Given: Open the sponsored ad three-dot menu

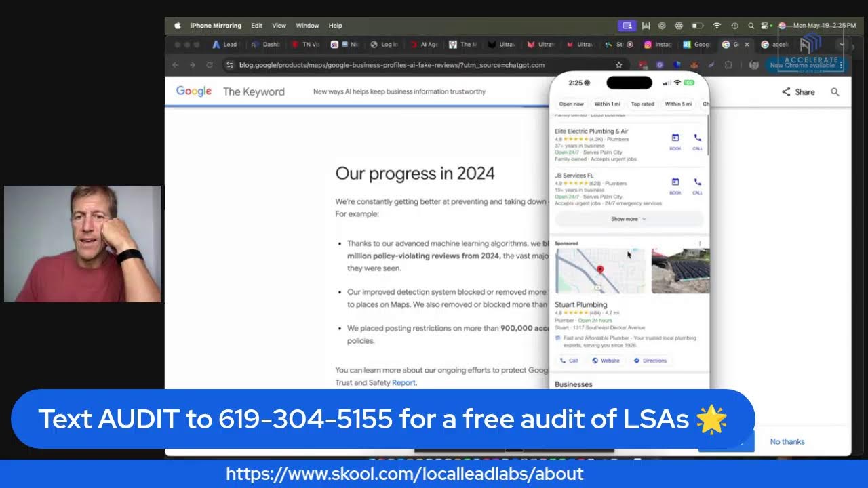Looking at the screenshot, I should click(700, 243).
